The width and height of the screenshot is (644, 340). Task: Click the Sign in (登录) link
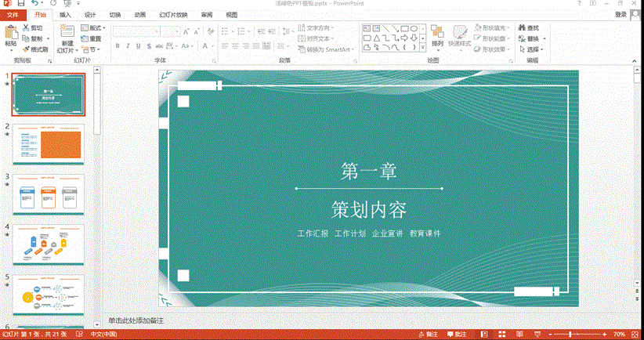pos(620,14)
